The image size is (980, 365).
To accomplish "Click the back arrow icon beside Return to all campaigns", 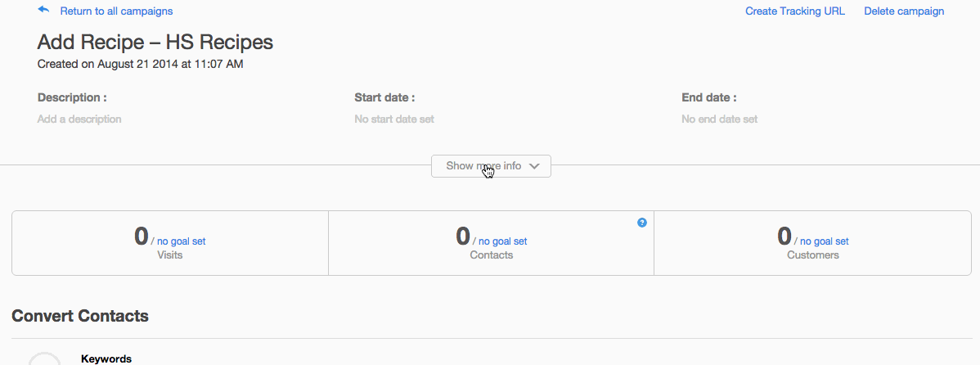I will pos(43,10).
